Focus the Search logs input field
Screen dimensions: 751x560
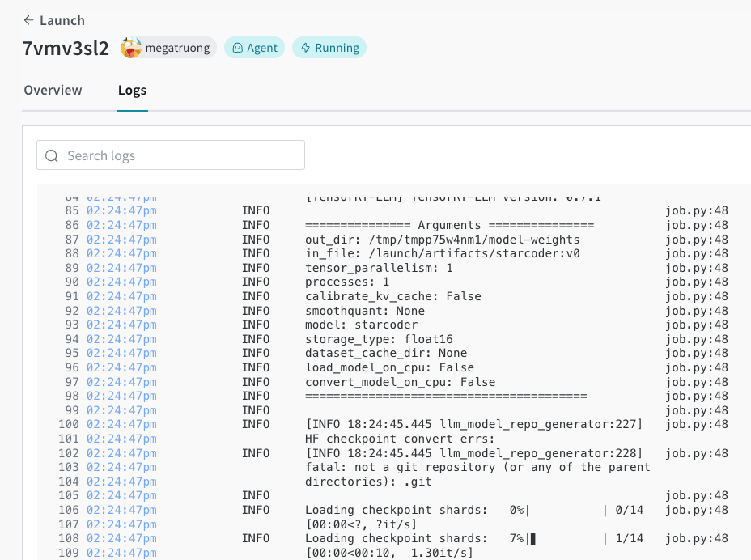tap(178, 155)
